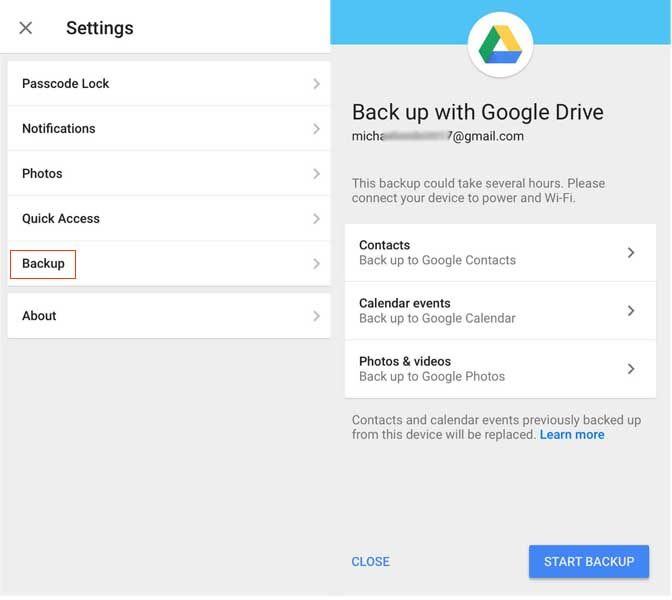Viewport: 672px width, 600px height.
Task: Tap the chevron in the Photos settings row
Action: (316, 174)
